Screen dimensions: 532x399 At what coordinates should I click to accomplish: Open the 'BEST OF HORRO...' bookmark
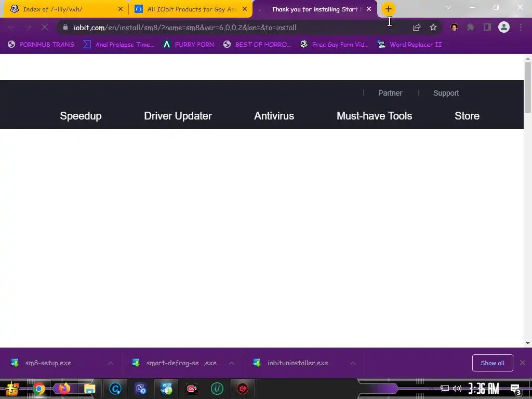tap(257, 45)
